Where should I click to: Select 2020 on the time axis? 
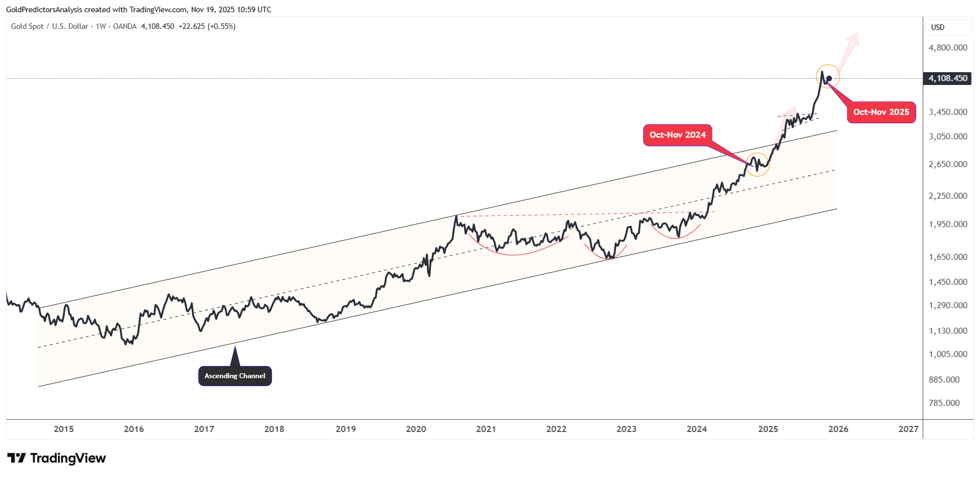point(416,429)
